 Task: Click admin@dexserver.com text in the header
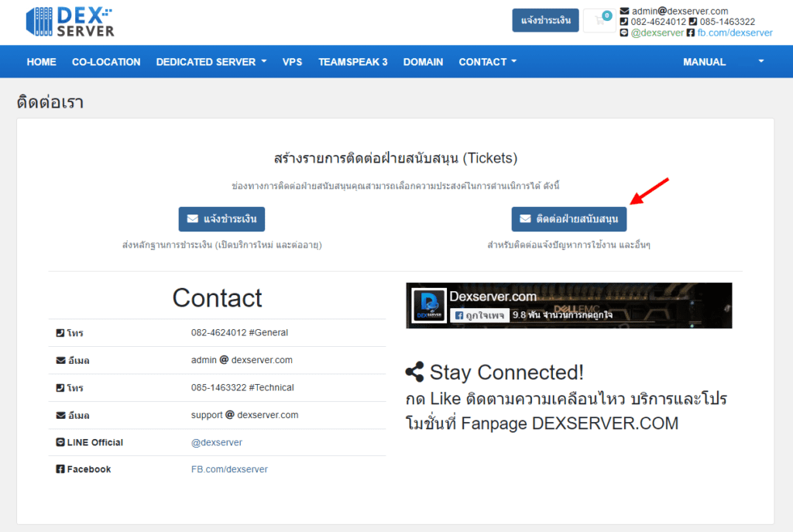(680, 11)
